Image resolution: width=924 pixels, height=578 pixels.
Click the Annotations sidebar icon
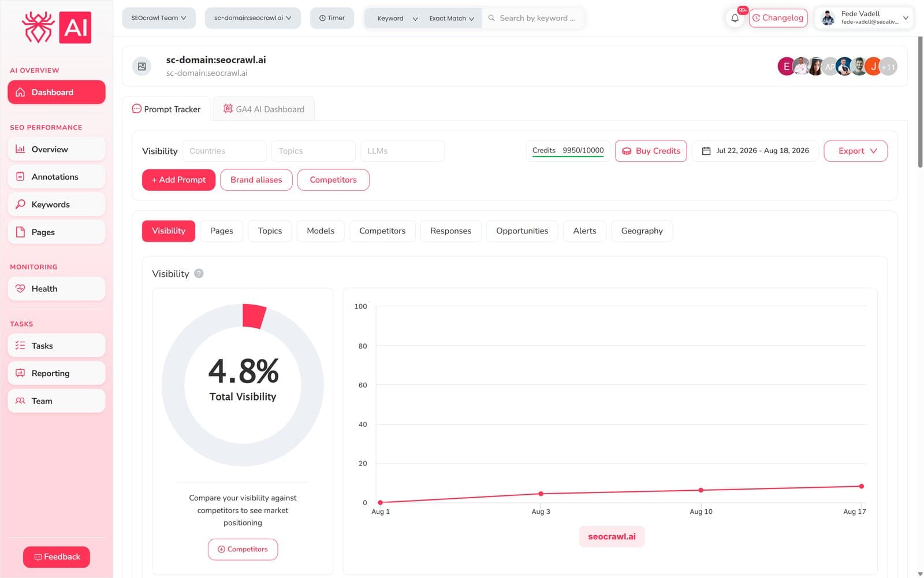[20, 177]
